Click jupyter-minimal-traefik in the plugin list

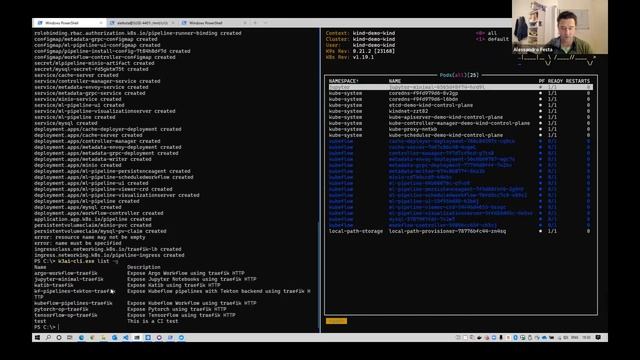click(x=69, y=279)
